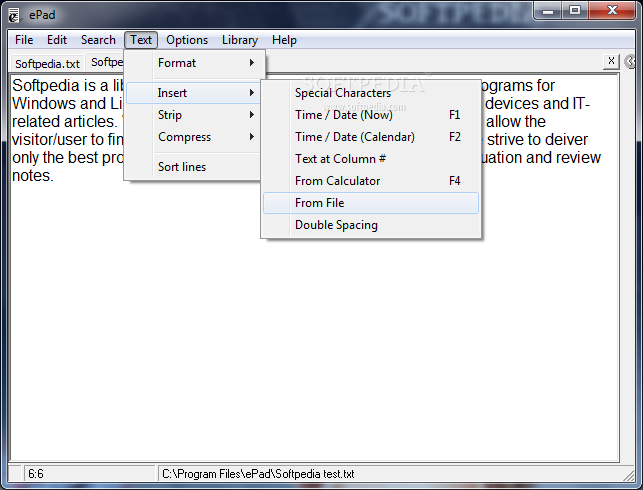
Task: Open the Library menu
Action: [240, 40]
